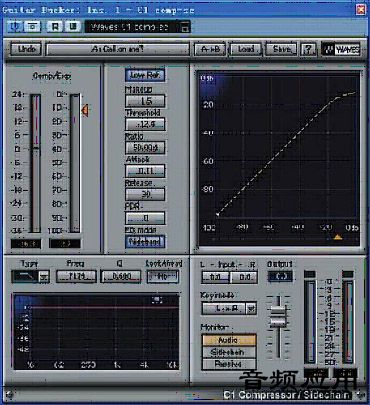
Task: Toggle the Low Ref button
Action: [145, 75]
